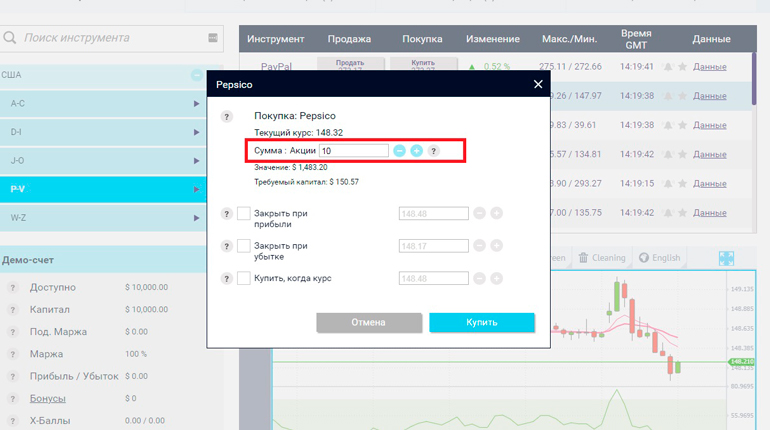This screenshot has height=430, width=770.
Task: Expand the A-C instrument category
Action: coord(197,104)
